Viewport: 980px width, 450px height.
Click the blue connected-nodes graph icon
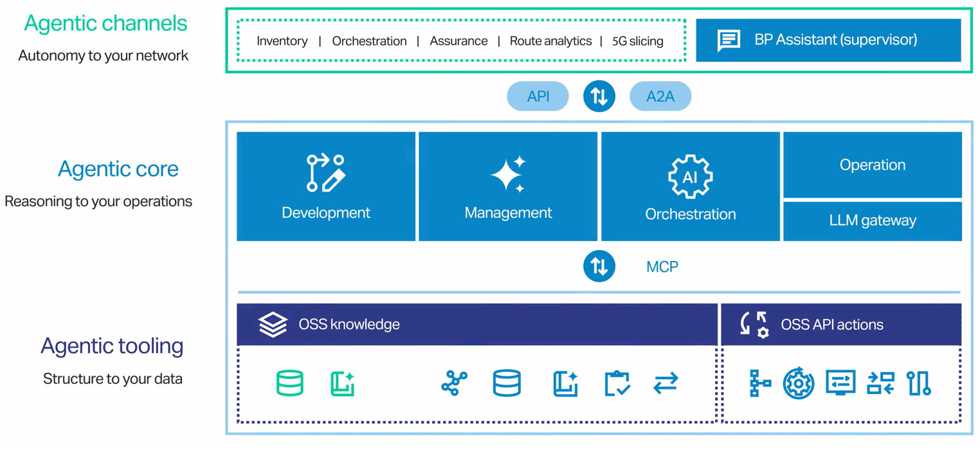pyautogui.click(x=454, y=383)
